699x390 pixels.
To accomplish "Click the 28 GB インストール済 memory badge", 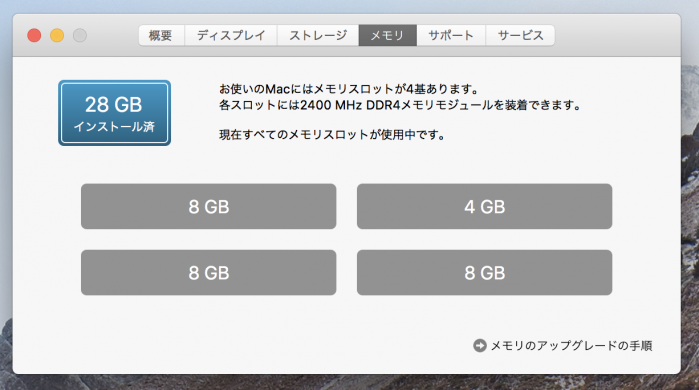I will coord(115,113).
